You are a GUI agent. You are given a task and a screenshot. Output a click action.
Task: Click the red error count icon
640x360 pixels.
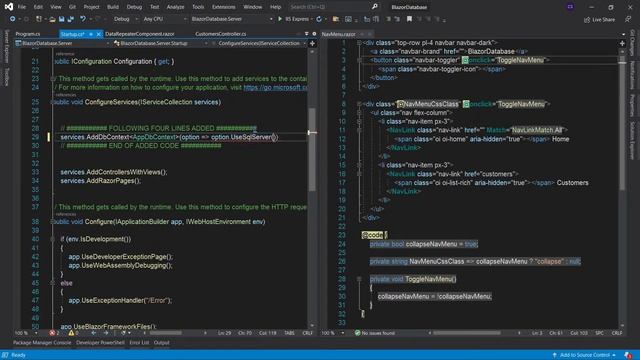[x=52, y=333]
